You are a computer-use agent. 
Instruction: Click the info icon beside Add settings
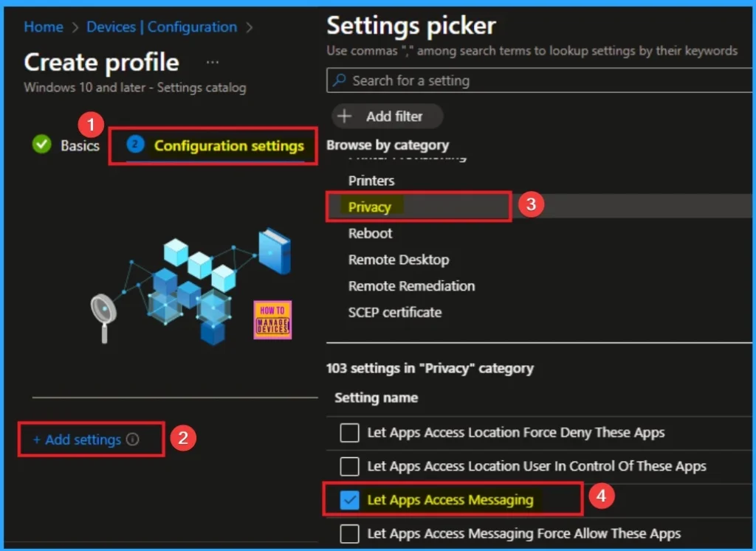point(133,440)
